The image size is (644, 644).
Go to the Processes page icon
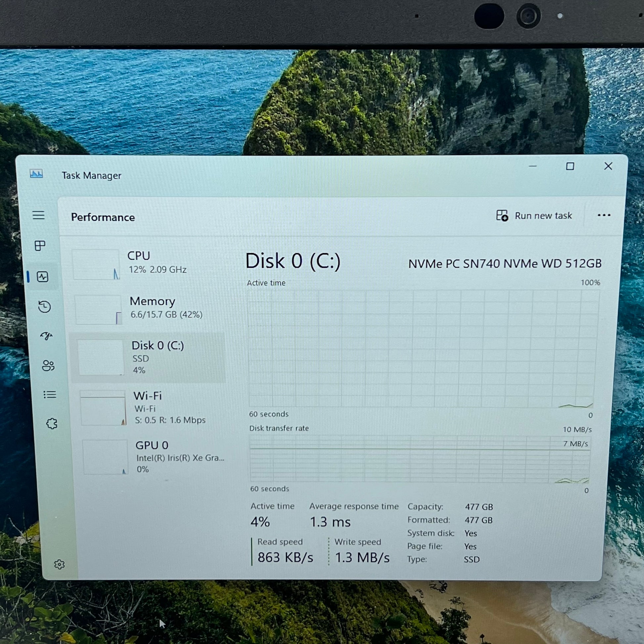(40, 246)
